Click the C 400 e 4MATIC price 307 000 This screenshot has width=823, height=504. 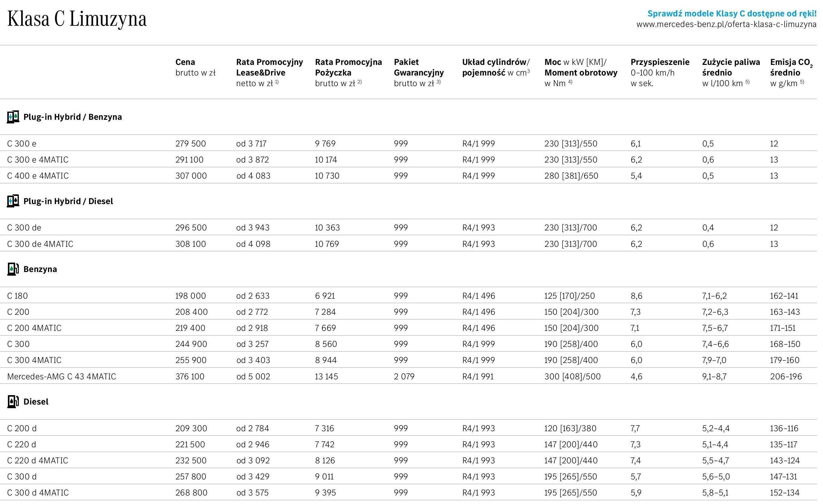(191, 176)
